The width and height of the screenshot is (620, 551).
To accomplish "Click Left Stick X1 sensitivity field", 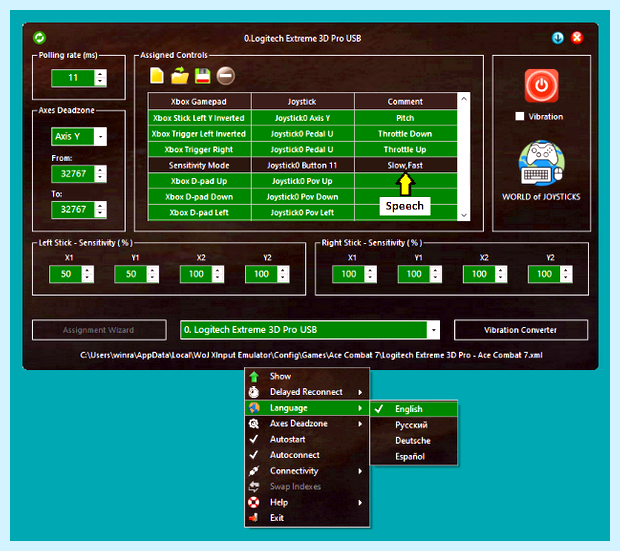I will tap(65, 274).
